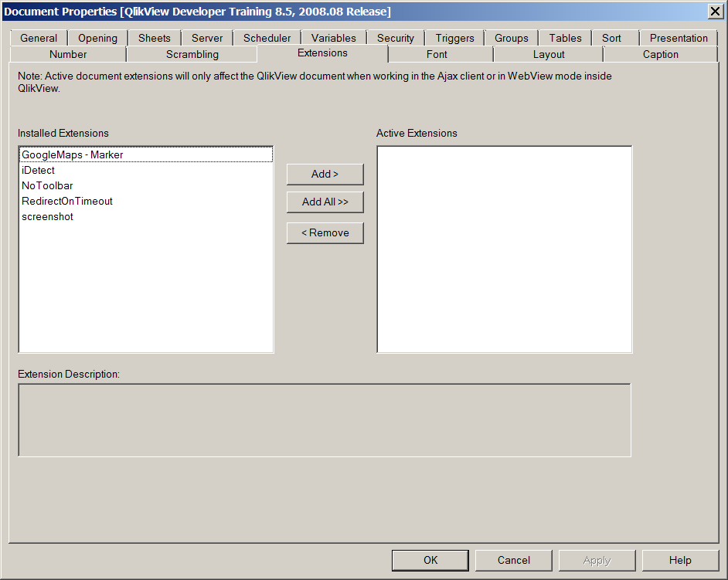The height and width of the screenshot is (580, 728).
Task: Open the General tab
Action: [x=39, y=38]
